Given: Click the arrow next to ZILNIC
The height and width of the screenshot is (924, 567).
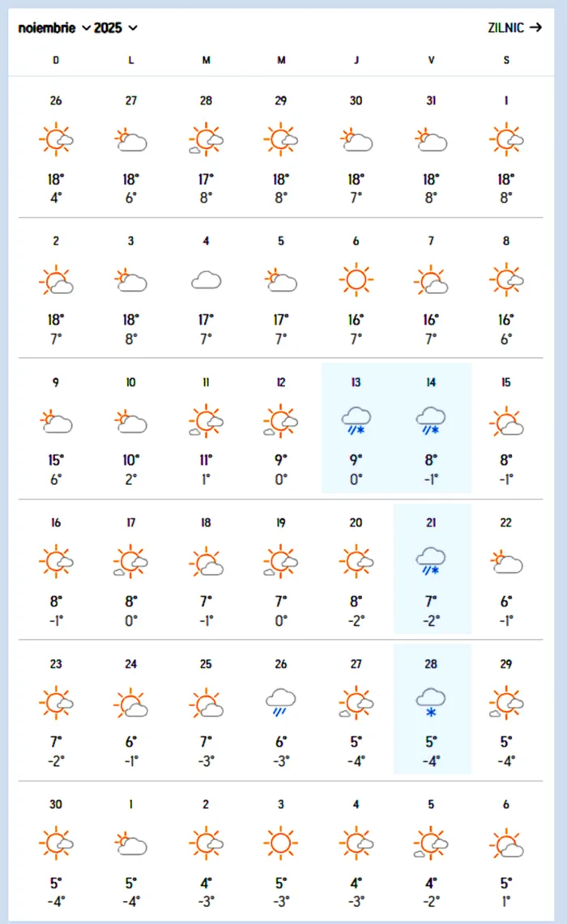Looking at the screenshot, I should coord(535,28).
